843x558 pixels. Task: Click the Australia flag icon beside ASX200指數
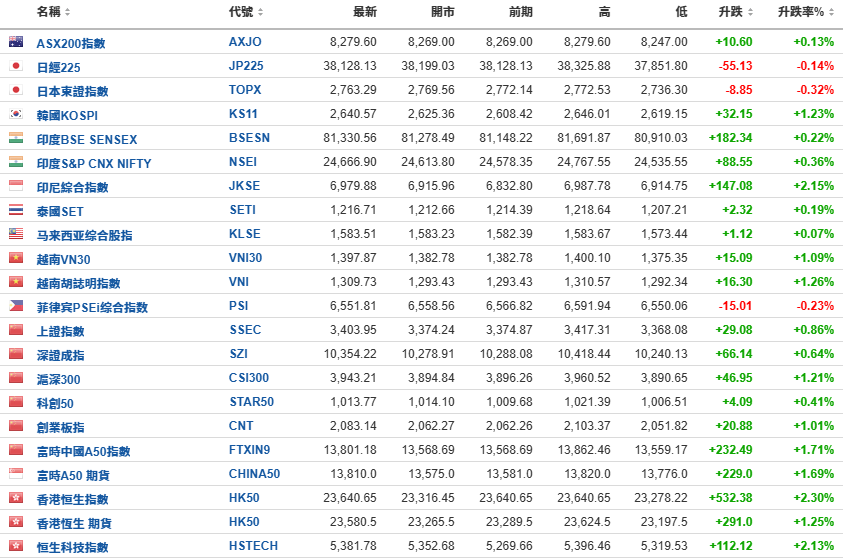[16, 41]
